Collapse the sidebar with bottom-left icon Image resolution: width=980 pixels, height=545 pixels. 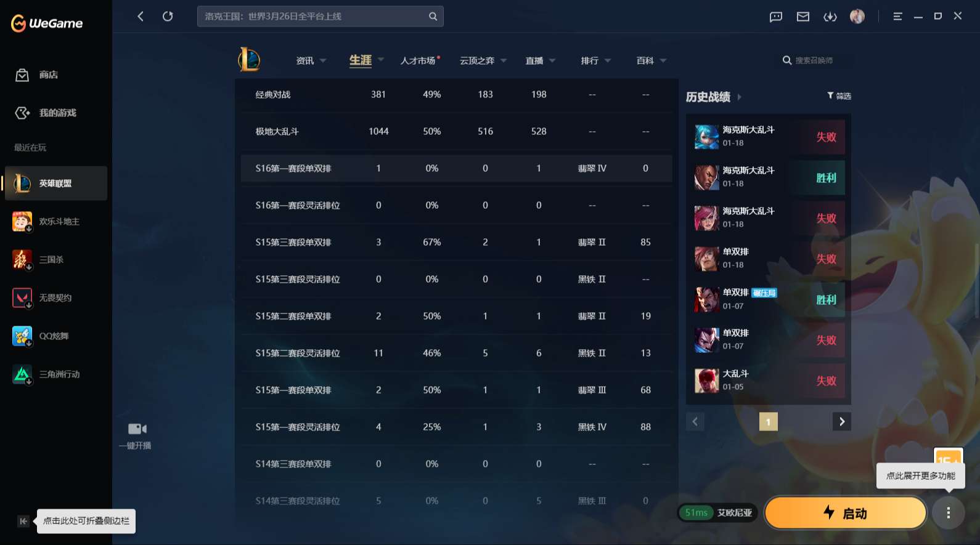point(23,522)
